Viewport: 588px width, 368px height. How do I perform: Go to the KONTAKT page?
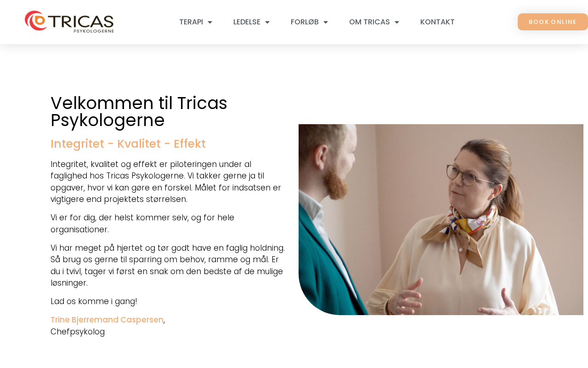coord(437,22)
